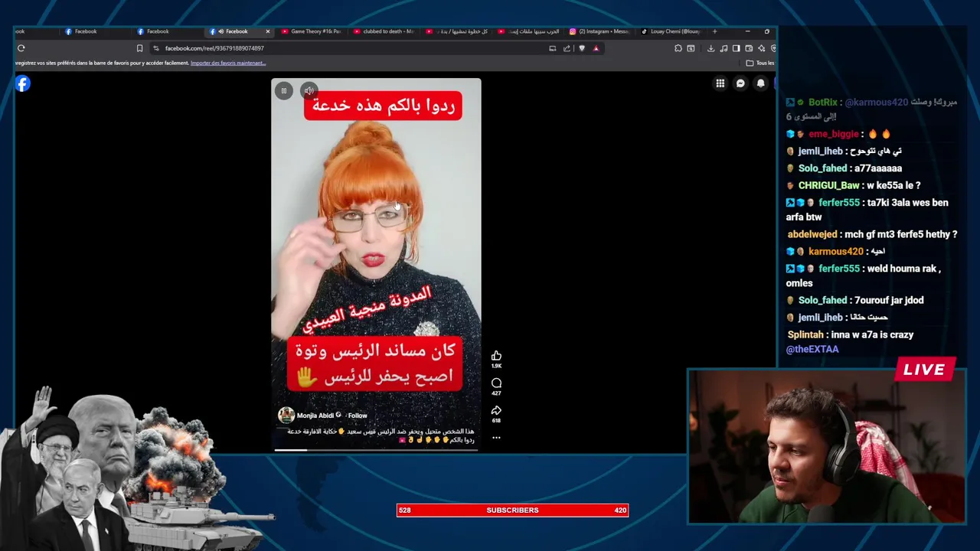Open browser downloads icon
This screenshot has width=980, height=551.
tap(710, 48)
